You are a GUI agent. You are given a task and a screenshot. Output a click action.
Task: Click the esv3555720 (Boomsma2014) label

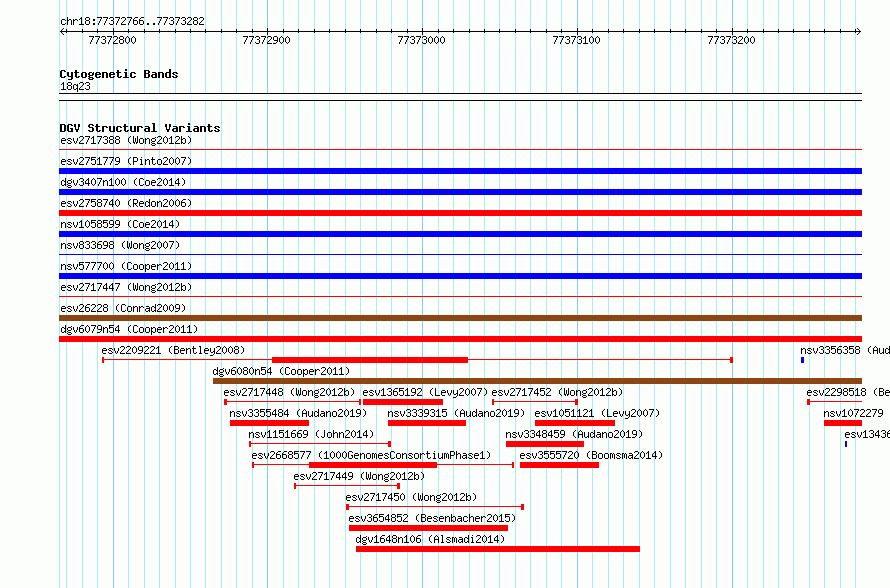pyautogui.click(x=591, y=455)
